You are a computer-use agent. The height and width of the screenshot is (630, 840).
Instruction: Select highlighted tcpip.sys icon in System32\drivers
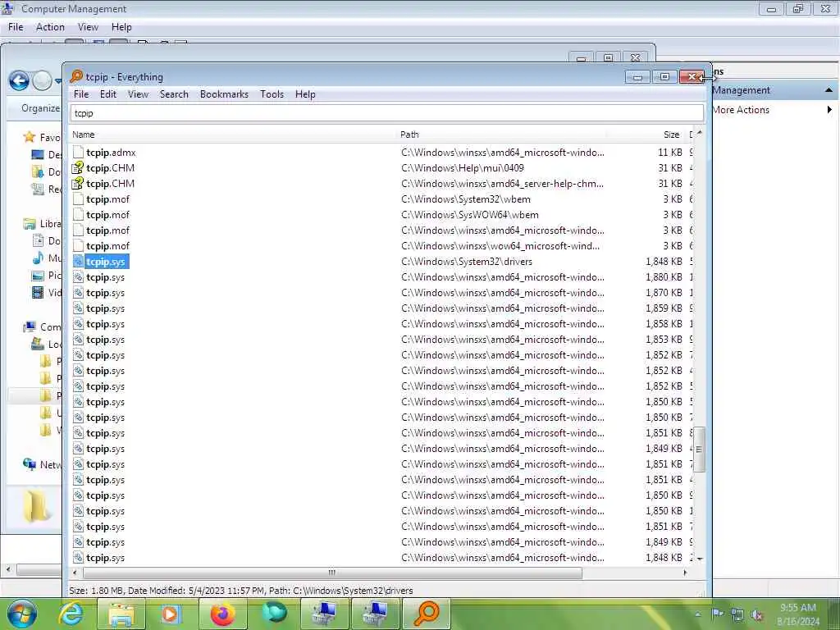coord(78,262)
